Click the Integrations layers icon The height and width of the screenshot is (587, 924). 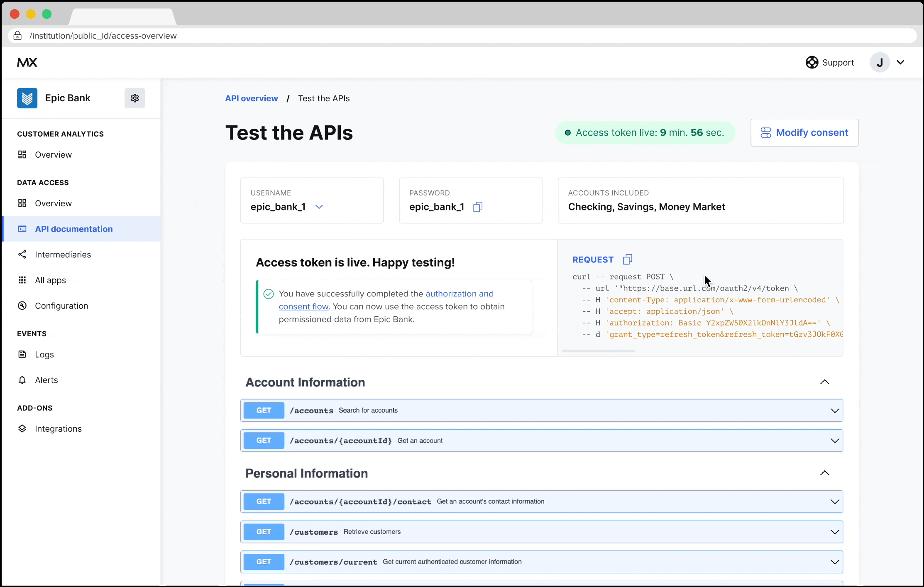point(22,428)
